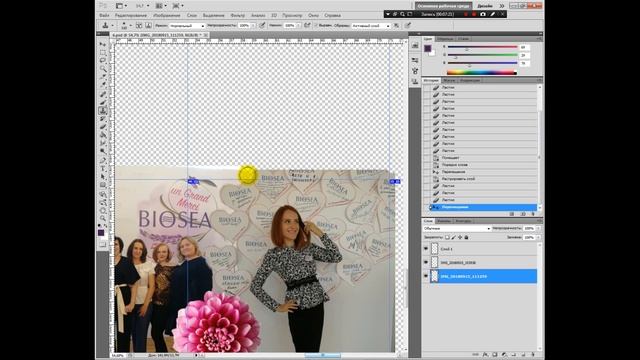Hide the selected IMG_20180915_111259 layer
Viewport: 640px width, 360px height.
(426, 276)
